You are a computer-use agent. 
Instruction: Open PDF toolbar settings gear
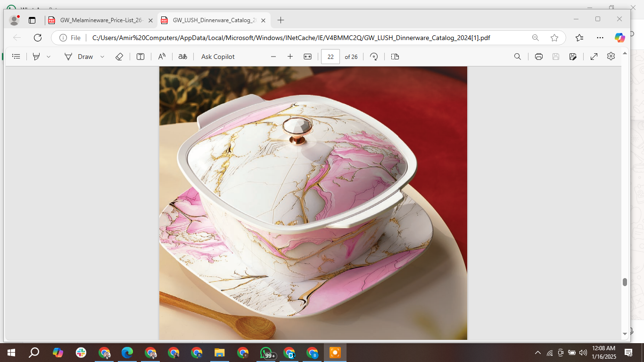[611, 57]
